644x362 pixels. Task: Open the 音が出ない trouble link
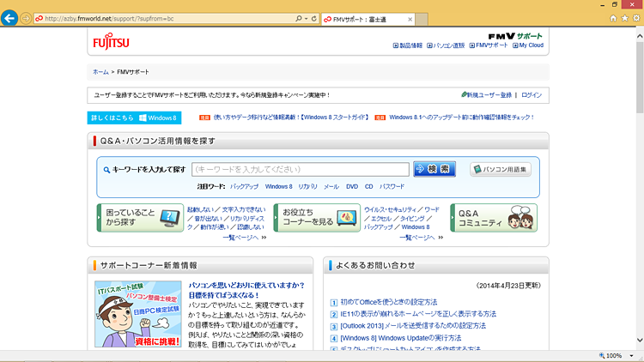(208, 219)
